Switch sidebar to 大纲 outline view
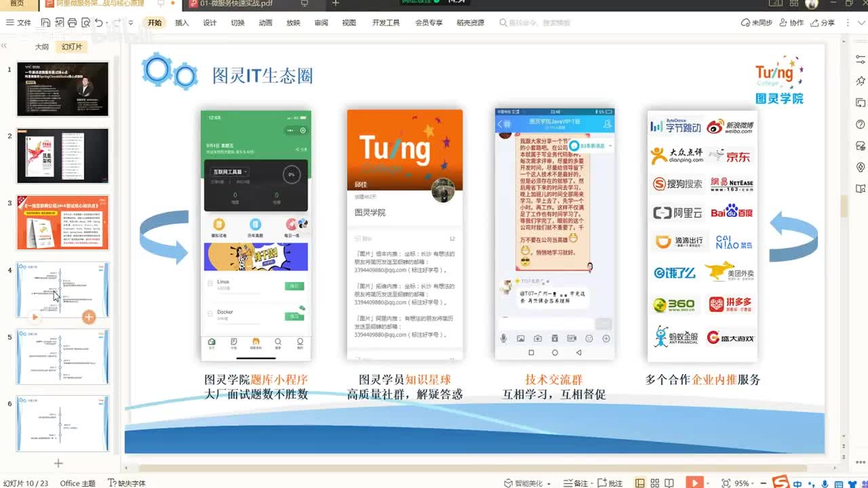The image size is (868, 488). tap(42, 47)
